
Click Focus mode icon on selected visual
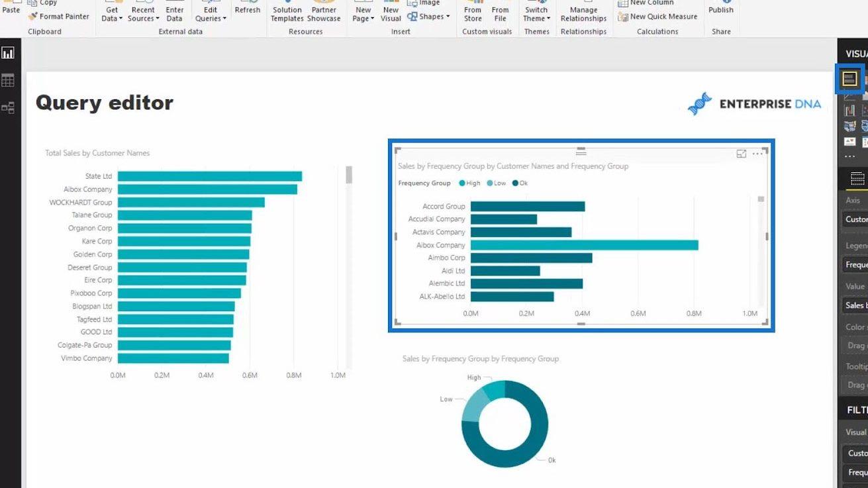point(741,154)
